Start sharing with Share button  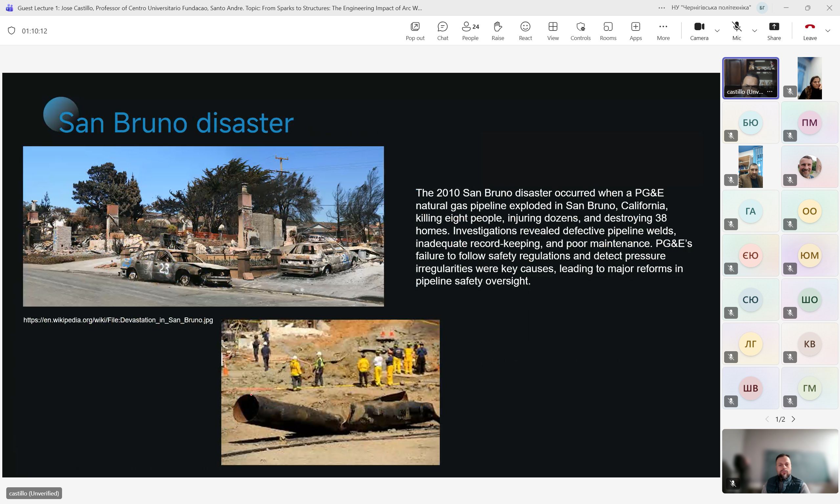point(774,30)
